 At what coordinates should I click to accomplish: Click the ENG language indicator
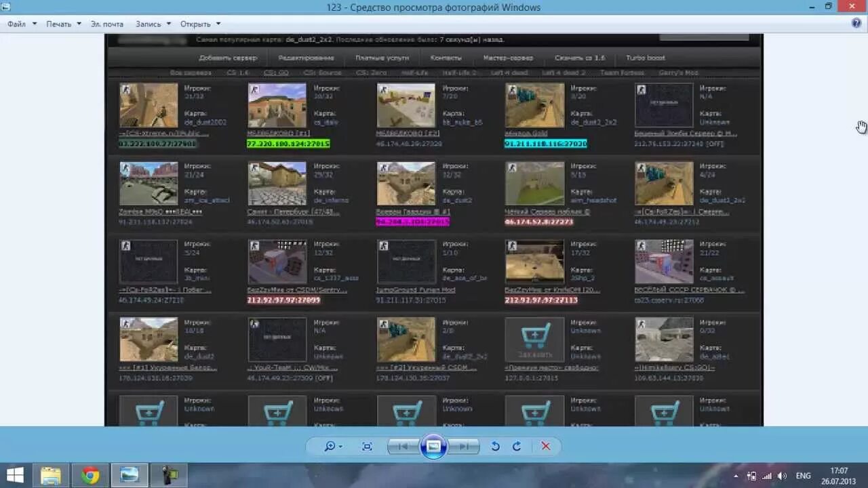click(x=803, y=476)
